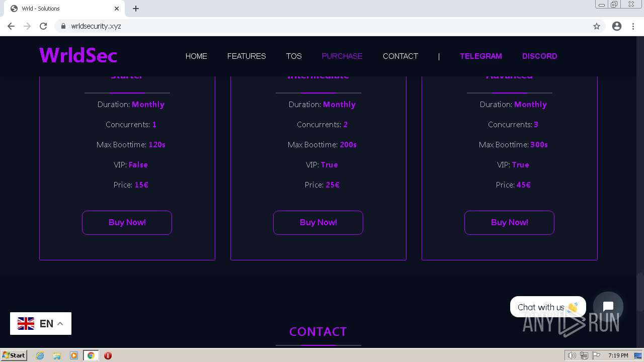Click the VIP False value
Screen dimensions: 644x362
[138, 165]
